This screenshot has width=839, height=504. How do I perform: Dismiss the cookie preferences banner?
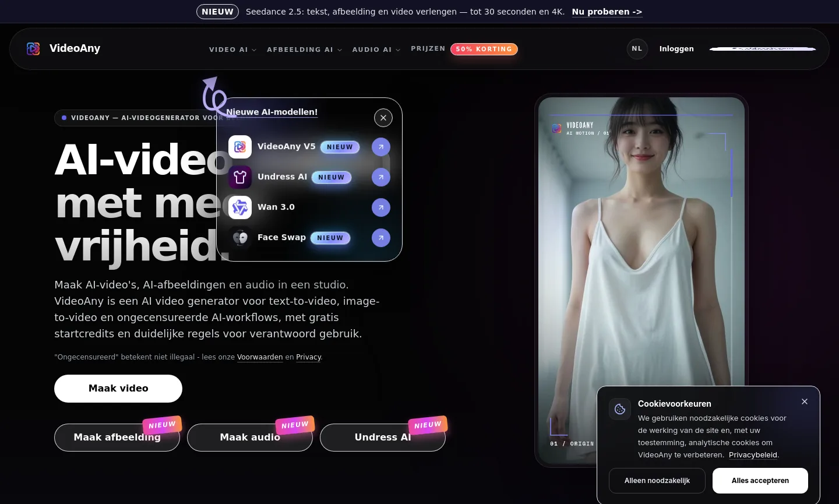coord(805,401)
